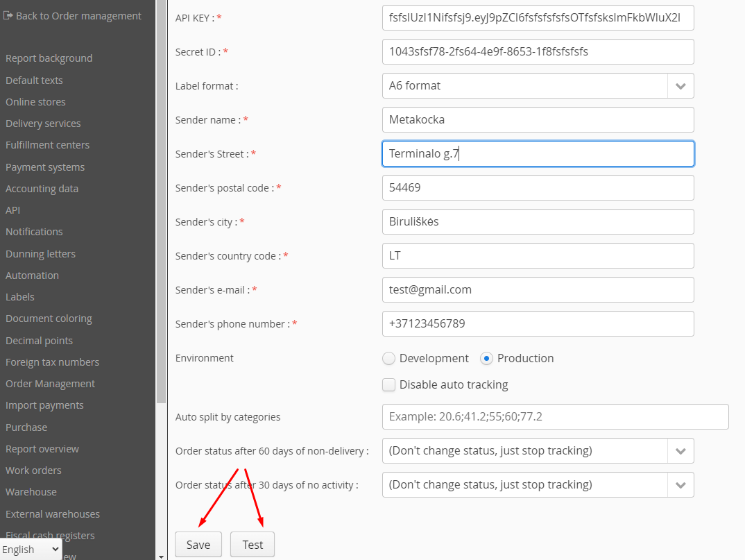Select Decimal points

39,341
